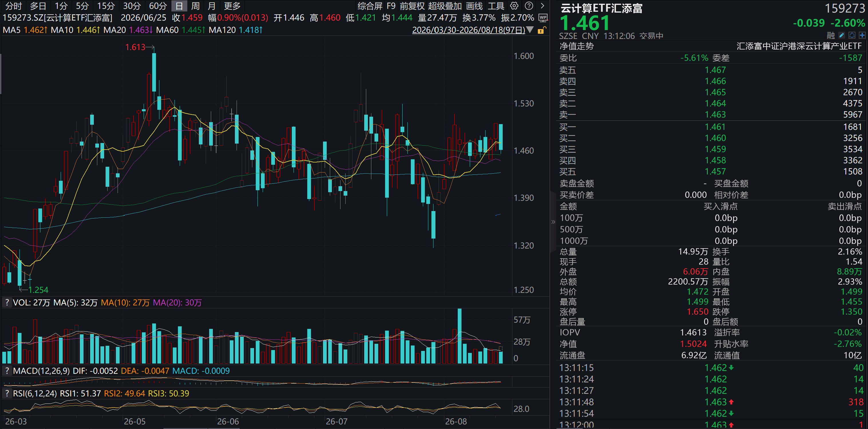Select the 30分 period tab
Image resolution: width=868 pixels, height=429 pixels.
(x=132, y=6)
